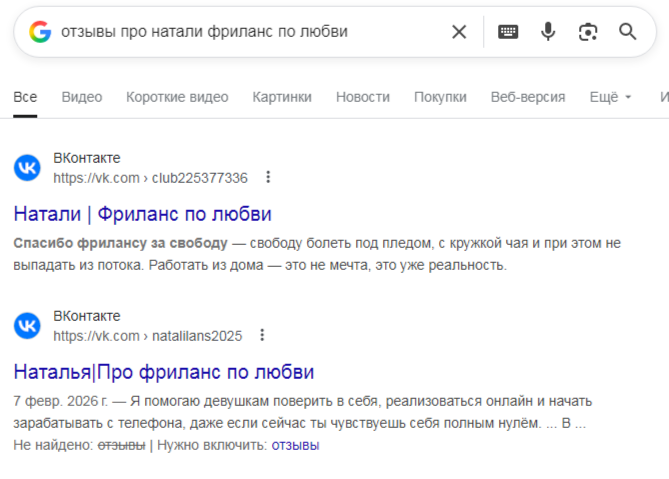Click VK icon of first result
The width and height of the screenshot is (669, 479).
tap(27, 168)
